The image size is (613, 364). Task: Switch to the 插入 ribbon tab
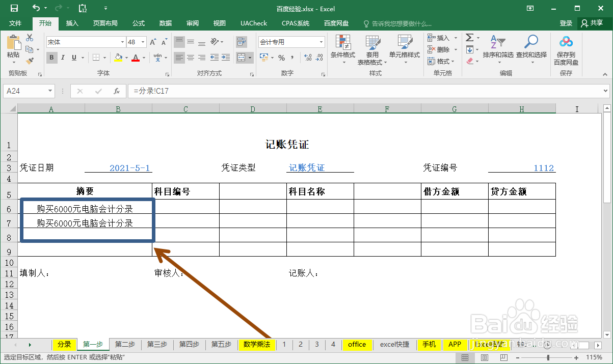point(72,23)
